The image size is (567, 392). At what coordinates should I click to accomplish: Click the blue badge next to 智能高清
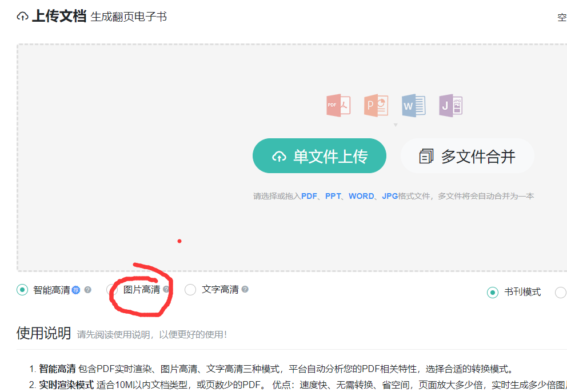[76, 290]
